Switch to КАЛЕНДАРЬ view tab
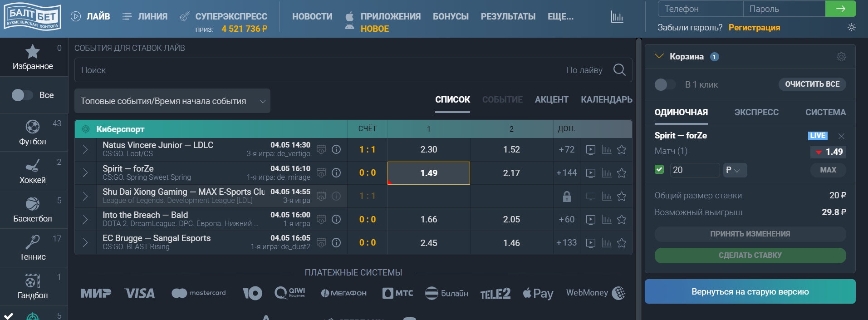This screenshot has height=320, width=868. [x=606, y=100]
